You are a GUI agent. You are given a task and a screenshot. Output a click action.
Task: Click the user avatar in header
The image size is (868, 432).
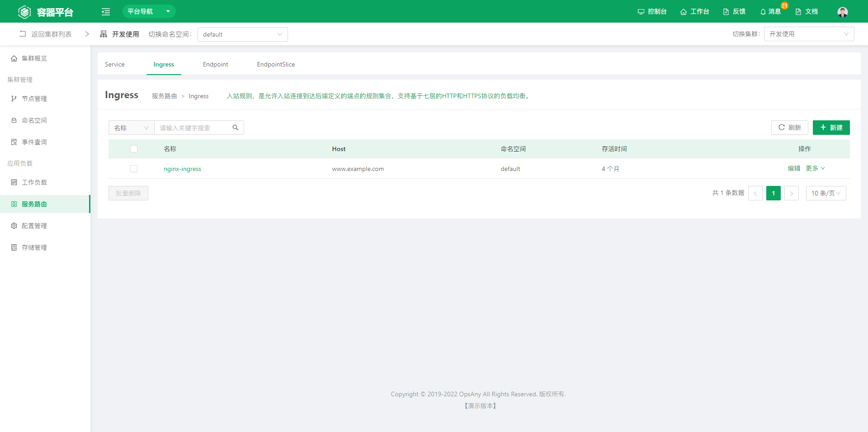[x=842, y=12]
